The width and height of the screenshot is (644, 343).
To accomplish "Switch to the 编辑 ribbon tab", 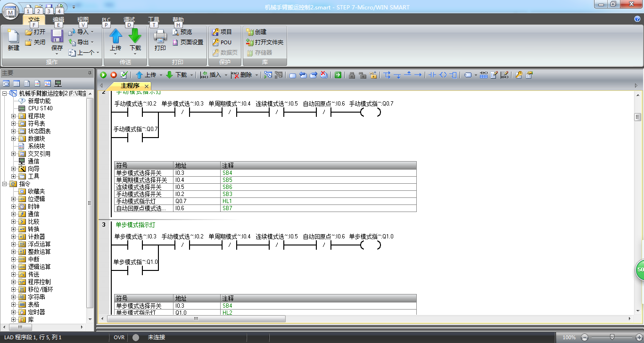I will click(x=58, y=20).
